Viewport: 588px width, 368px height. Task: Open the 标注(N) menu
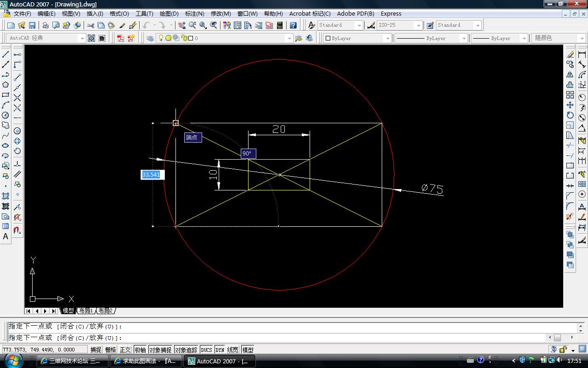coord(194,13)
